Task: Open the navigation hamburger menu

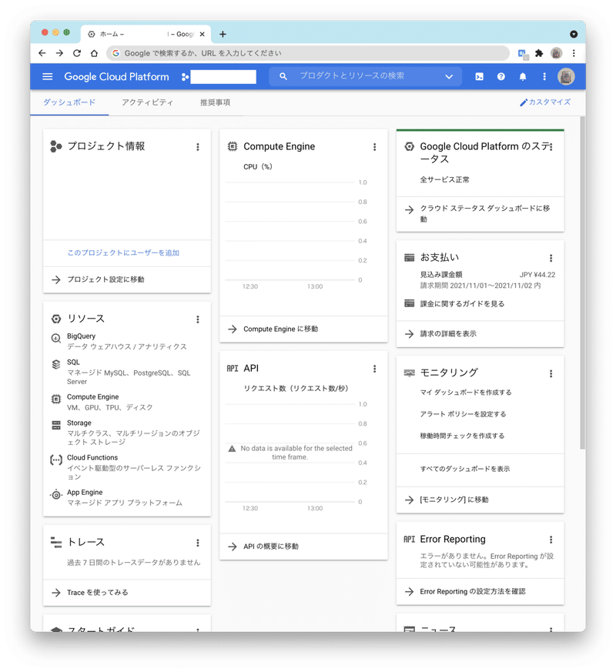Action: click(47, 76)
